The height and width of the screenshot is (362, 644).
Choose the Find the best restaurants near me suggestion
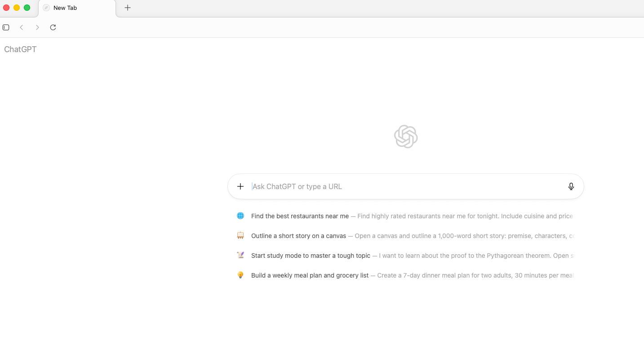pyautogui.click(x=405, y=216)
